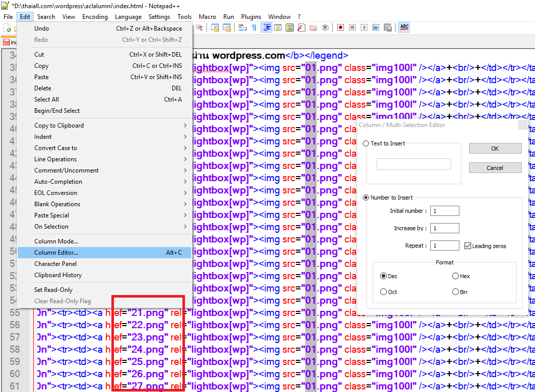Run macro multiple times icon
535x392 pixels.
pos(376,28)
